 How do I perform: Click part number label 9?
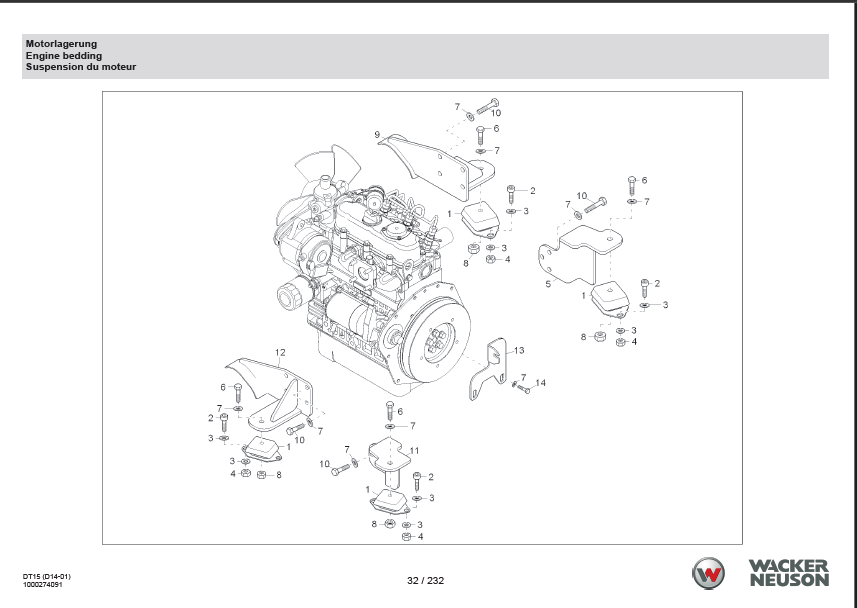(378, 134)
